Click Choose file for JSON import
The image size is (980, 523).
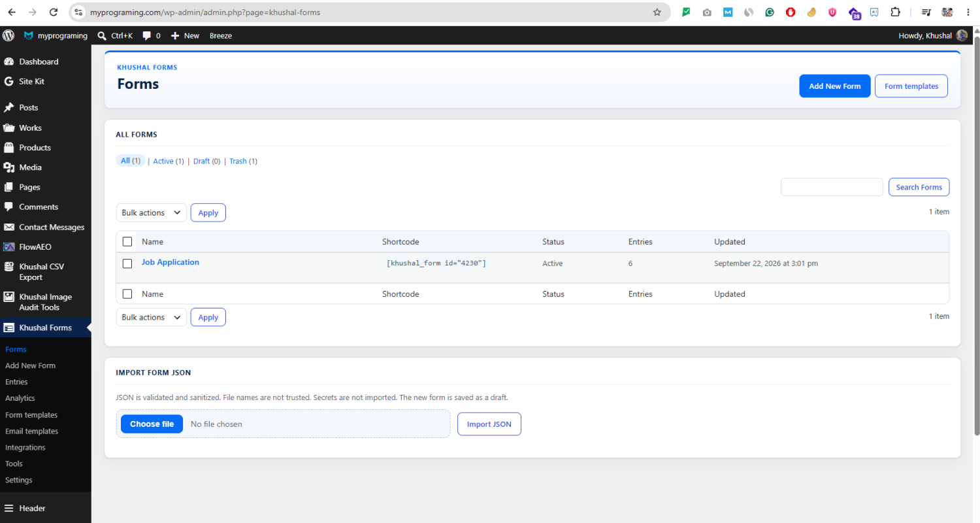tap(152, 424)
